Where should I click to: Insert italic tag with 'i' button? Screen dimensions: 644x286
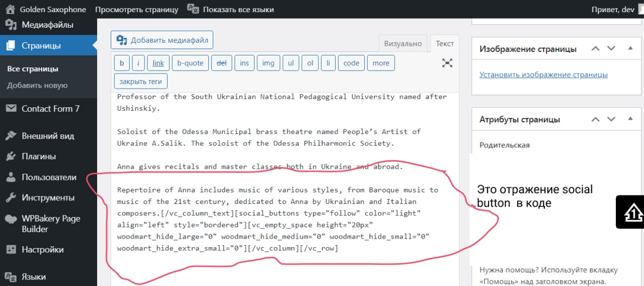click(138, 63)
